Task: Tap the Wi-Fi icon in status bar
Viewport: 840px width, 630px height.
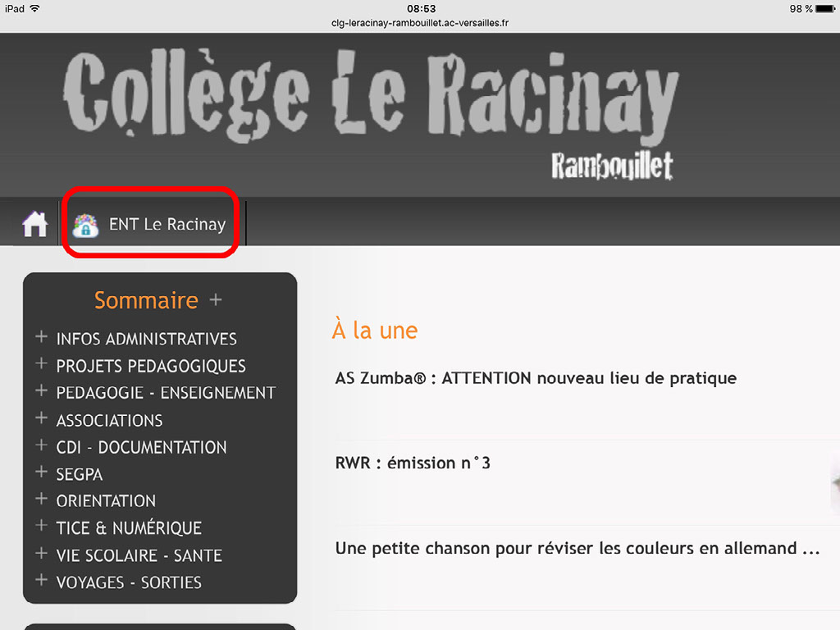Action: pos(35,7)
